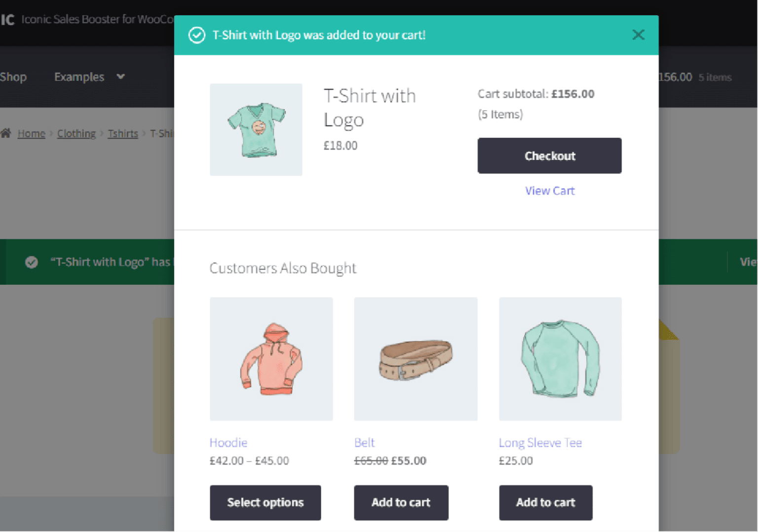Click the IC site logo icon
The height and width of the screenshot is (532, 758).
click(7, 19)
